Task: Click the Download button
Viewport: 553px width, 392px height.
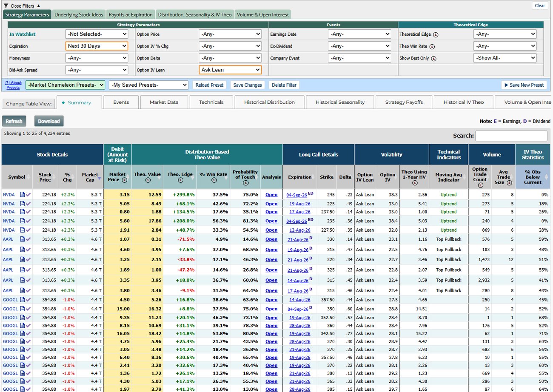Action: point(49,121)
